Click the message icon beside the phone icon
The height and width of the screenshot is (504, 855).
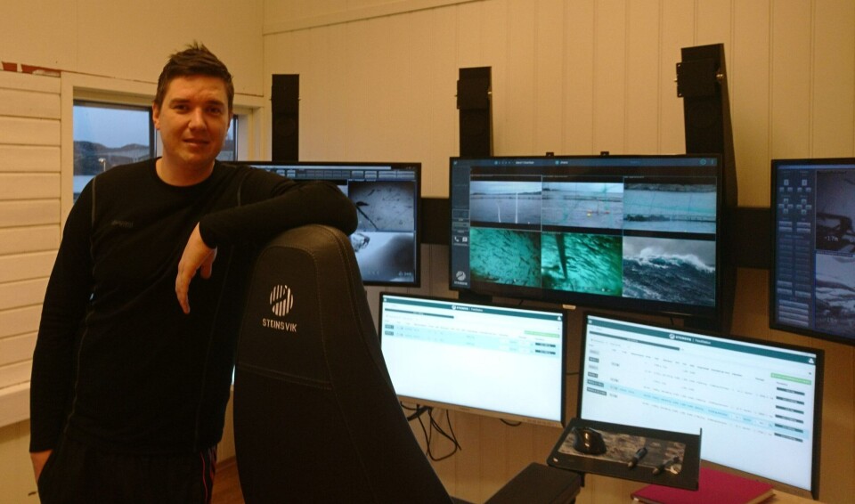tap(464, 239)
